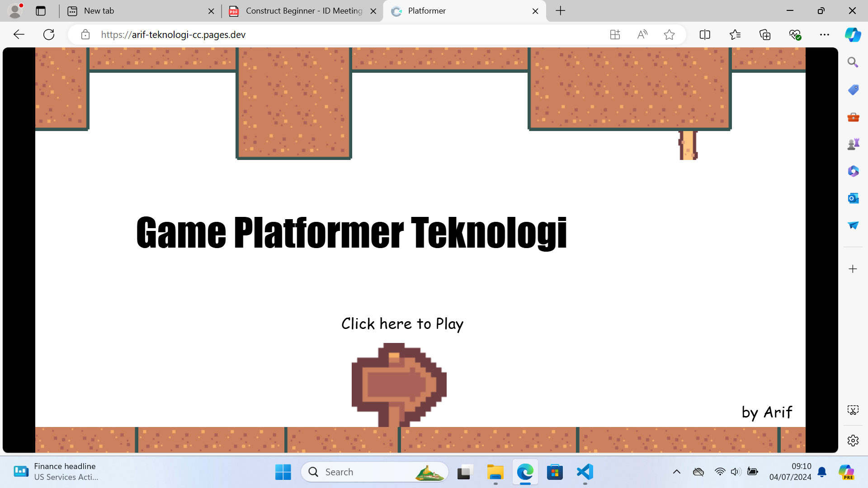Toggle the favorite star for this page
The width and height of the screenshot is (868, 488).
669,34
